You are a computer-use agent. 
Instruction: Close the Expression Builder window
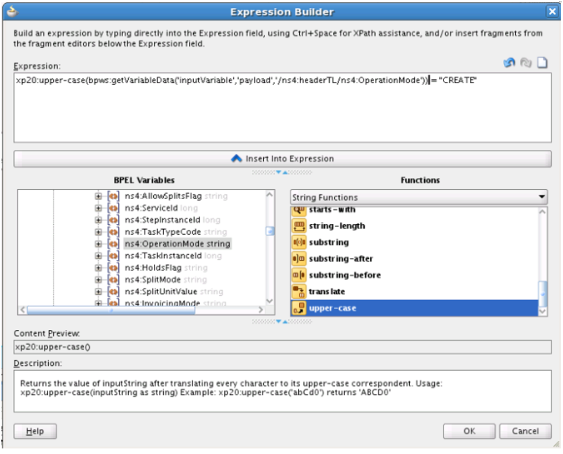click(x=552, y=12)
